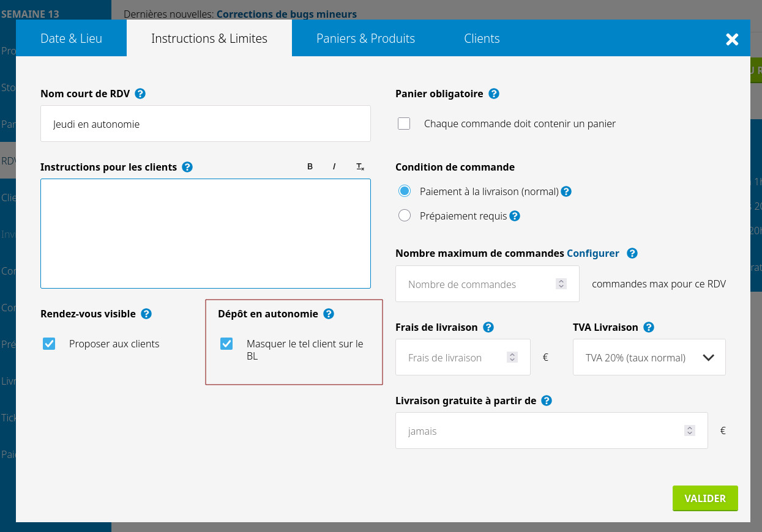Click help icon beside Nom court de RDV
This screenshot has width=762, height=532.
coord(140,94)
